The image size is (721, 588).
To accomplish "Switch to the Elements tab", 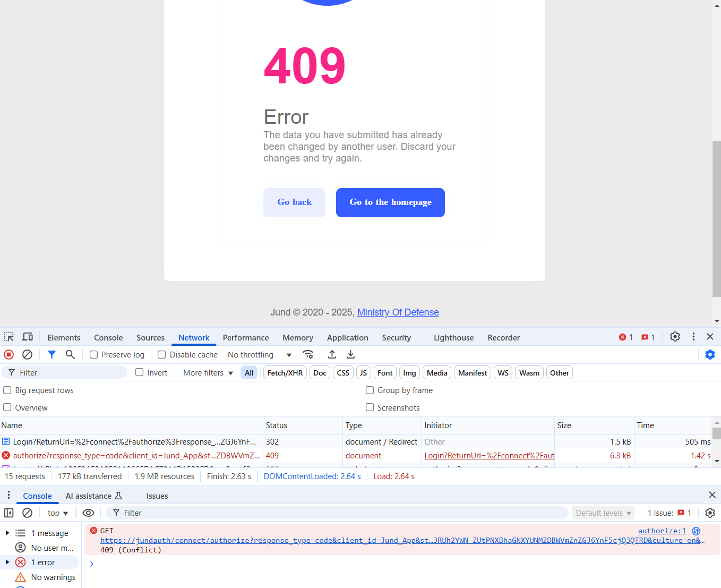I will [64, 338].
